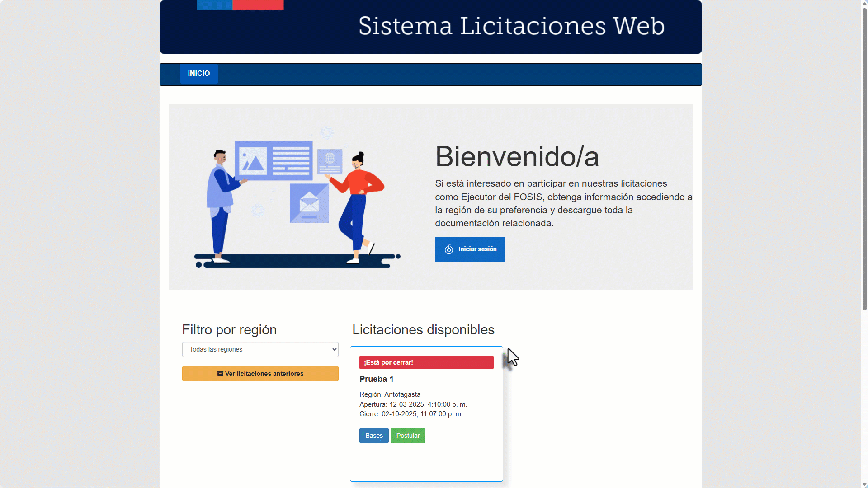Open the Bases document for Prueba 1

coord(373,435)
